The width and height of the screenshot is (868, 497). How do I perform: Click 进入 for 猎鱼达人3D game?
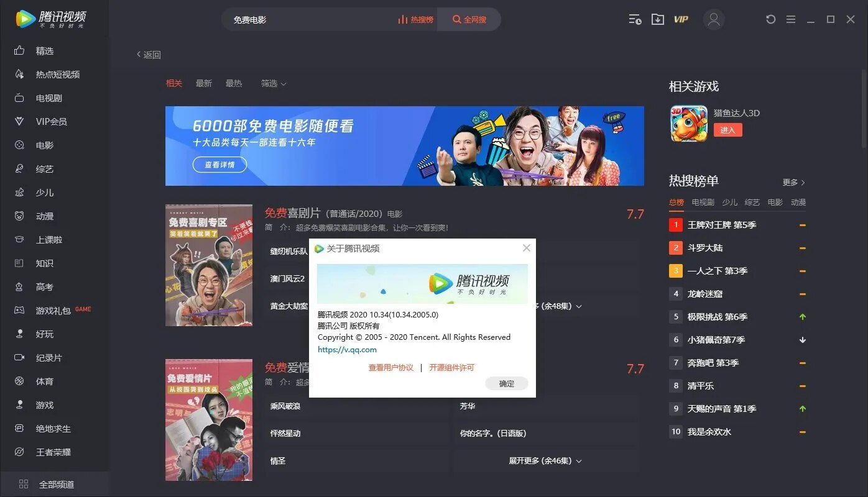pyautogui.click(x=727, y=130)
